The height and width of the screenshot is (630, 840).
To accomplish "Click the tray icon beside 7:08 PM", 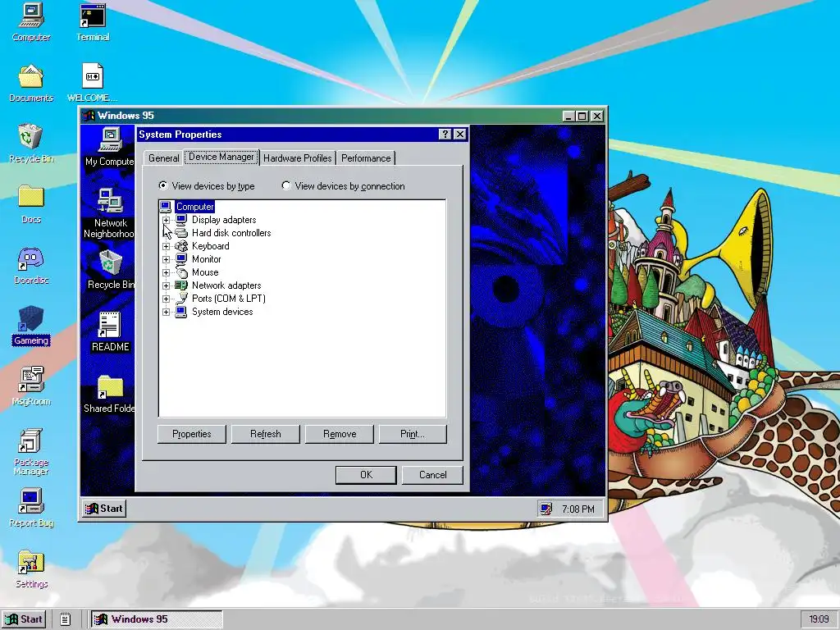I will 546,509.
